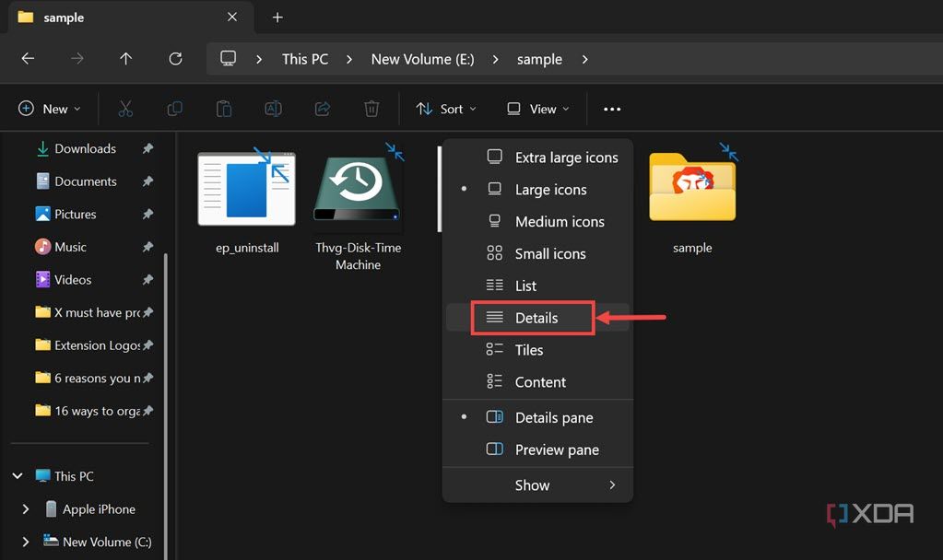Expand chevron after sample in path
The width and height of the screenshot is (943, 560).
click(584, 59)
